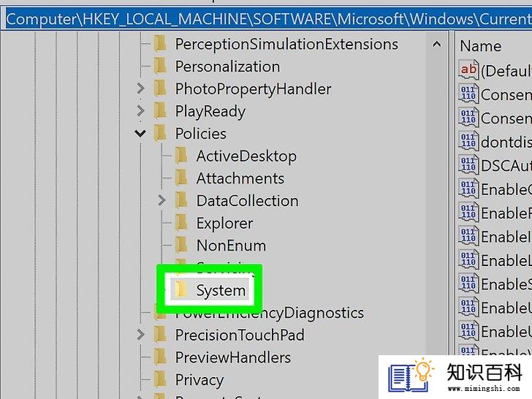Click the DataCollection folder icon

(181, 200)
